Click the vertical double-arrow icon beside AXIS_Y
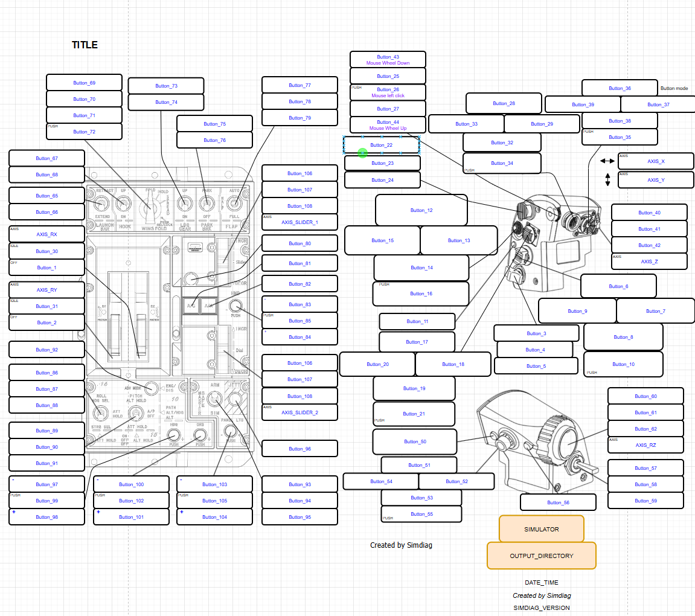 tap(607, 179)
